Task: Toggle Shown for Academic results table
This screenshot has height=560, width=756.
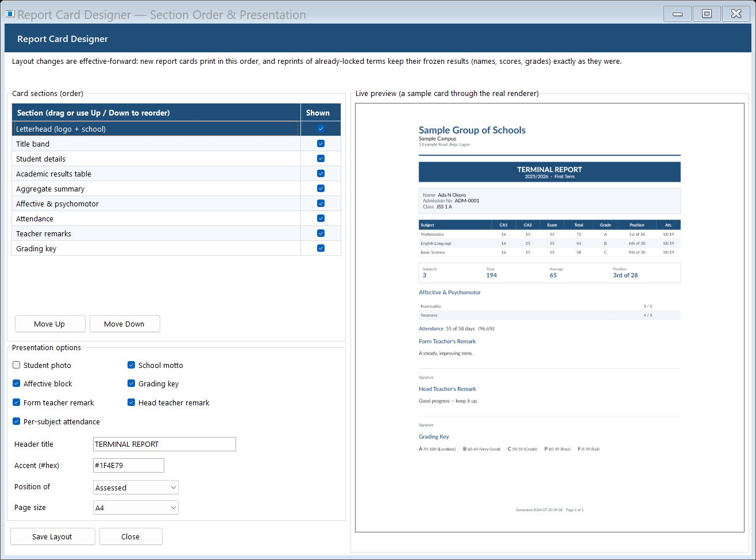Action: (x=321, y=174)
